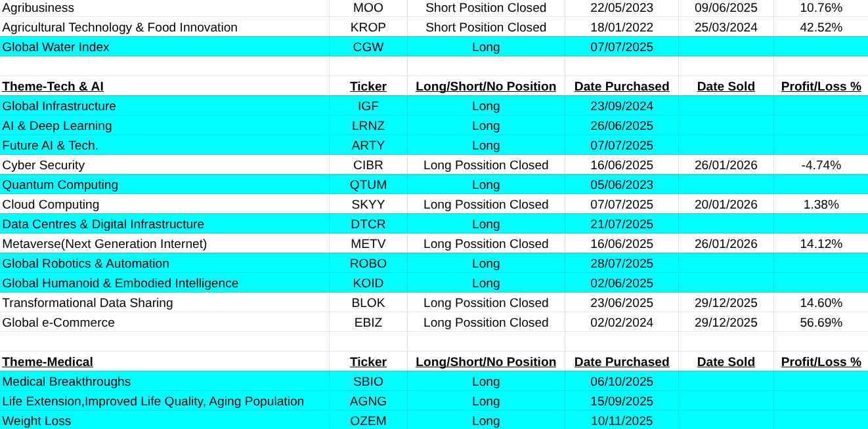Select the Global Water Index cell
Screen dimensions: 868x429
[x=56, y=47]
